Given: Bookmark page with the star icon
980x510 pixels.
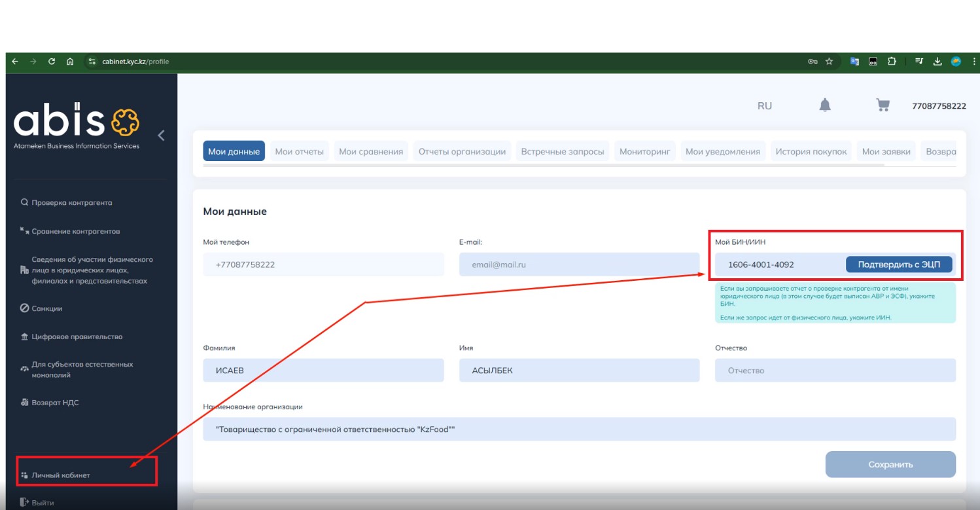Looking at the screenshot, I should point(829,62).
